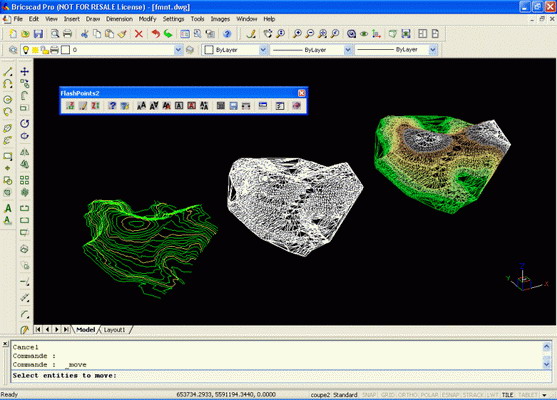Open the ByLayer lineweight dropdown

433,50
